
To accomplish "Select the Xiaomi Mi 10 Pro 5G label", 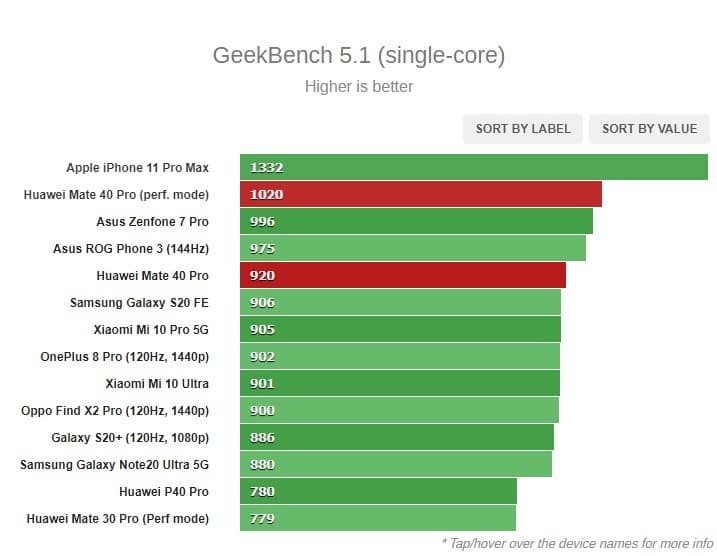I will tap(150, 330).
